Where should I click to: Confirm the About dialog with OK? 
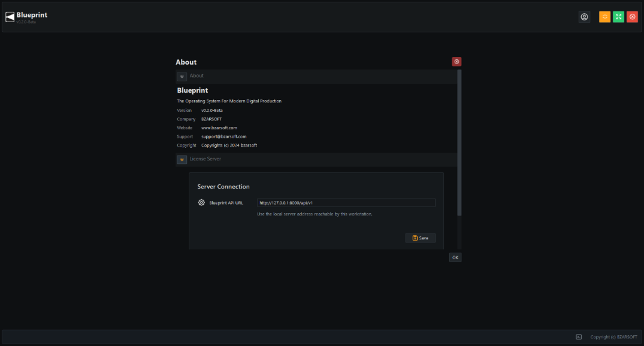pos(455,258)
